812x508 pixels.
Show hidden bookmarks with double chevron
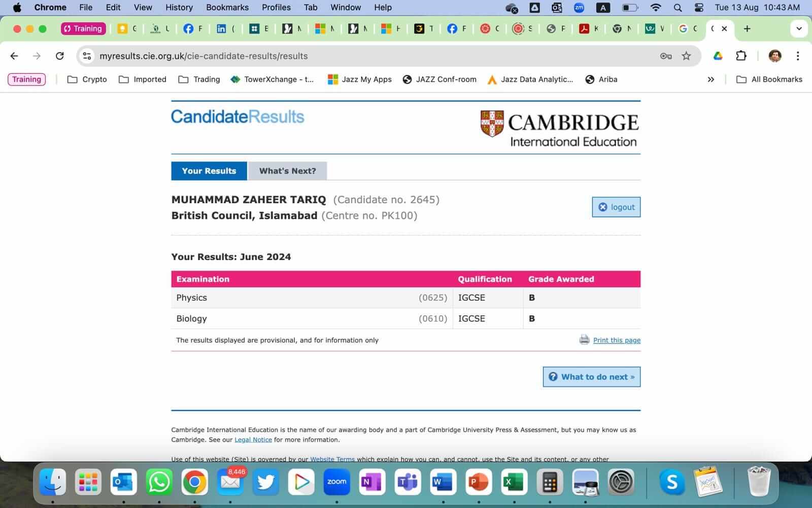(x=710, y=79)
